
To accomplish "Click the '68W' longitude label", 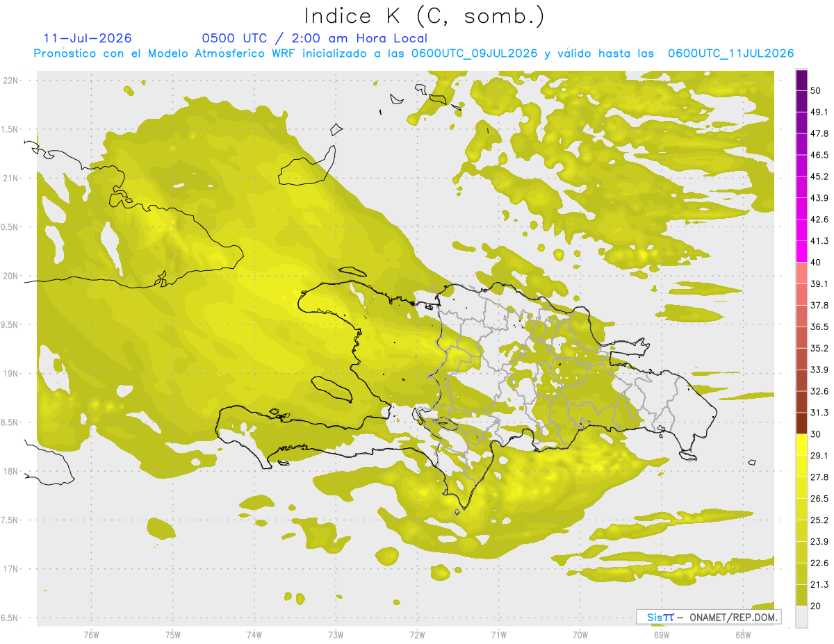I will click(x=743, y=635).
